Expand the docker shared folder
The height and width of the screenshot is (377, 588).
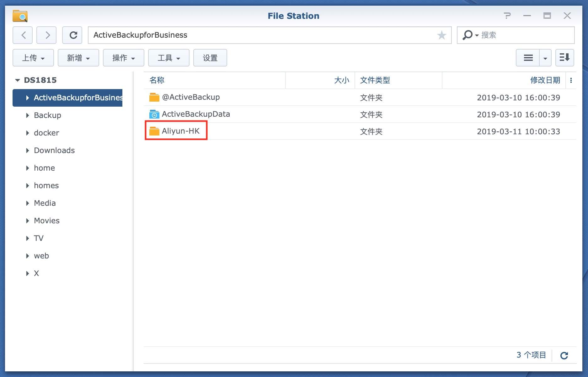28,133
